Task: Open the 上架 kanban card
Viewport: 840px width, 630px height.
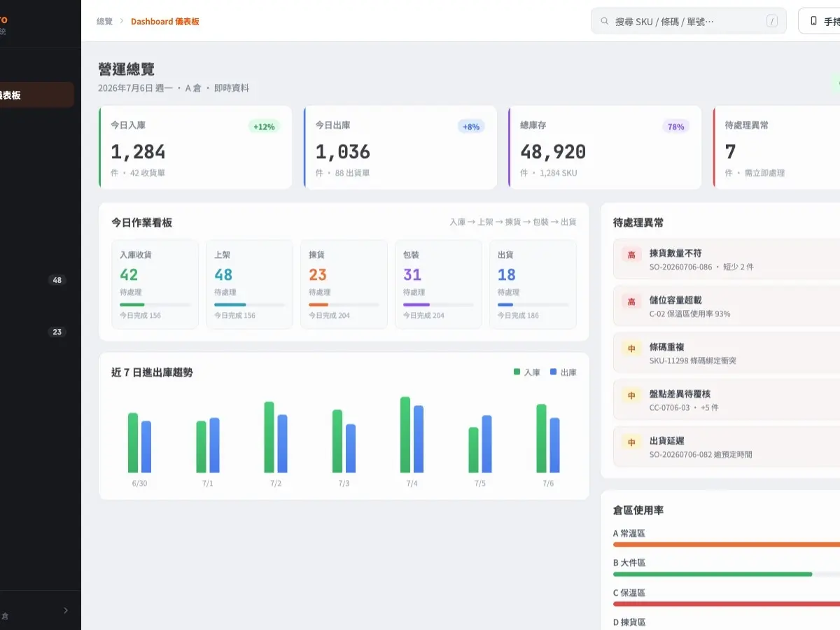Action: (249, 284)
